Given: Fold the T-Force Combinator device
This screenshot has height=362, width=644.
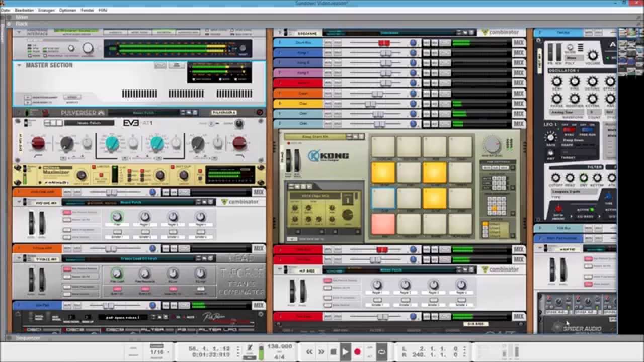Looking at the screenshot, I should pos(19,258).
